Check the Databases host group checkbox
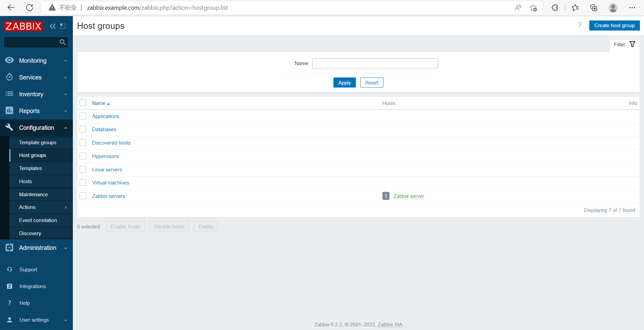 pos(83,129)
